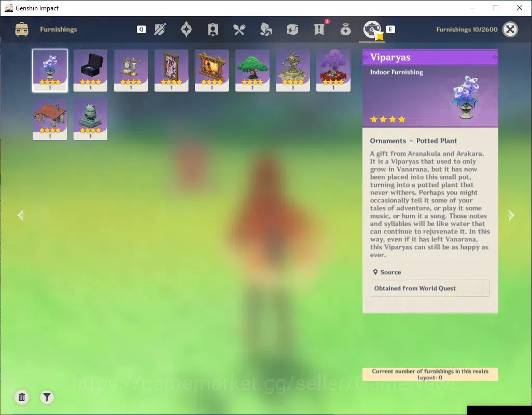
Task: Click the Indoor Furnishing label
Action: click(396, 72)
